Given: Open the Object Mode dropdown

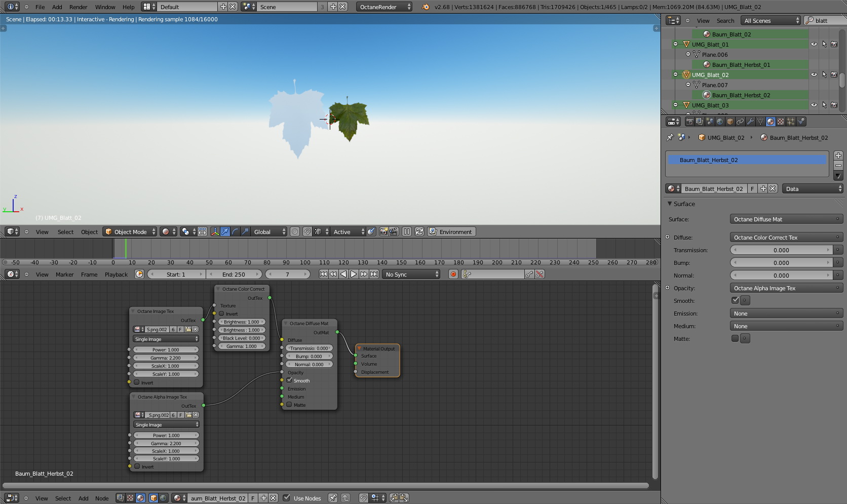Looking at the screenshot, I should (x=130, y=231).
